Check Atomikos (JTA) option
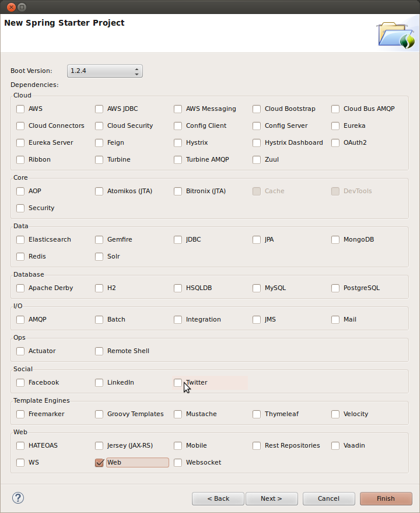 pos(99,191)
